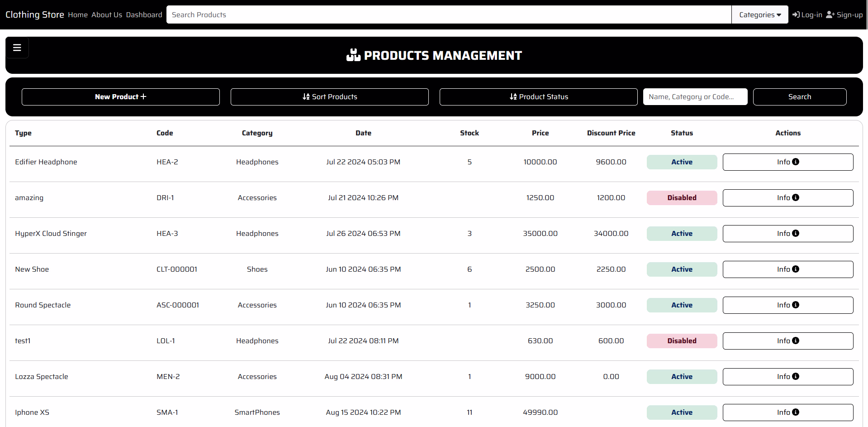
Task: Open the About Us nav link
Action: tap(107, 15)
